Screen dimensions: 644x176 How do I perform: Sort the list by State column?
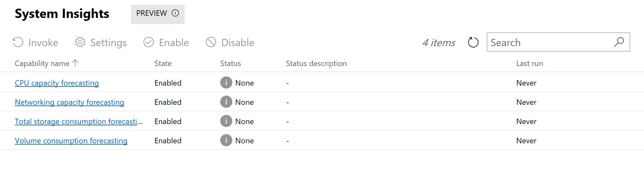click(163, 63)
